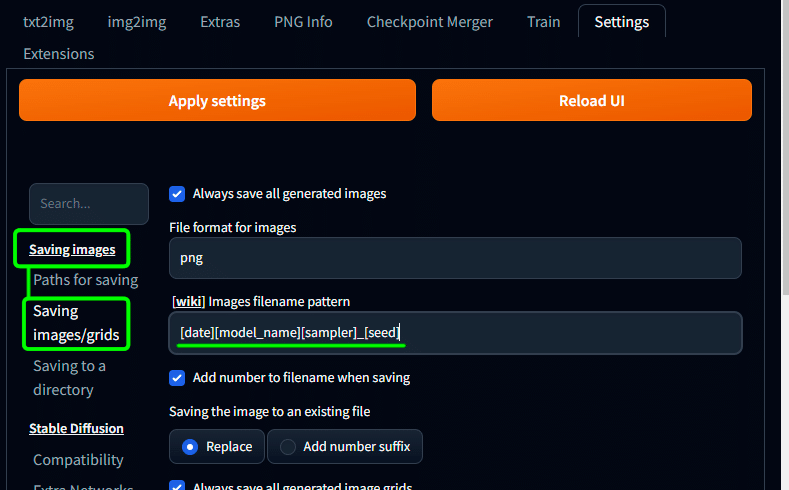Click the Images filename pattern field
The height and width of the screenshot is (490, 789).
pos(455,333)
